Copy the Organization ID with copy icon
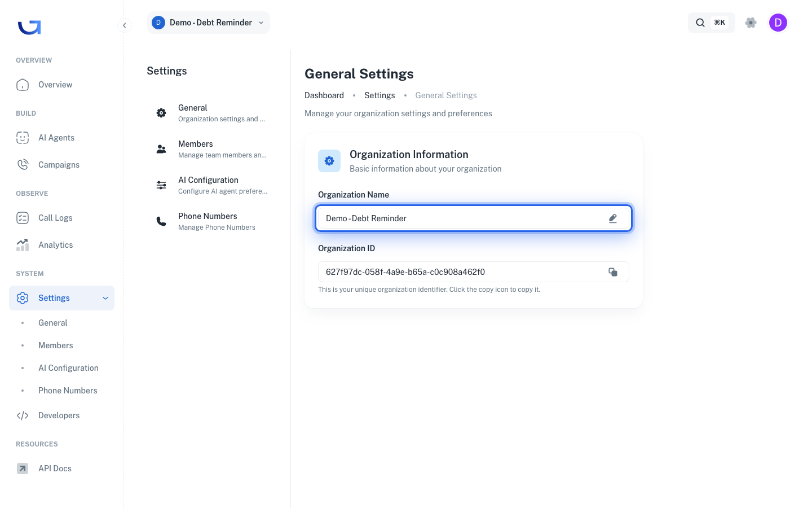Screen dimensions: 812x508 click(613, 272)
